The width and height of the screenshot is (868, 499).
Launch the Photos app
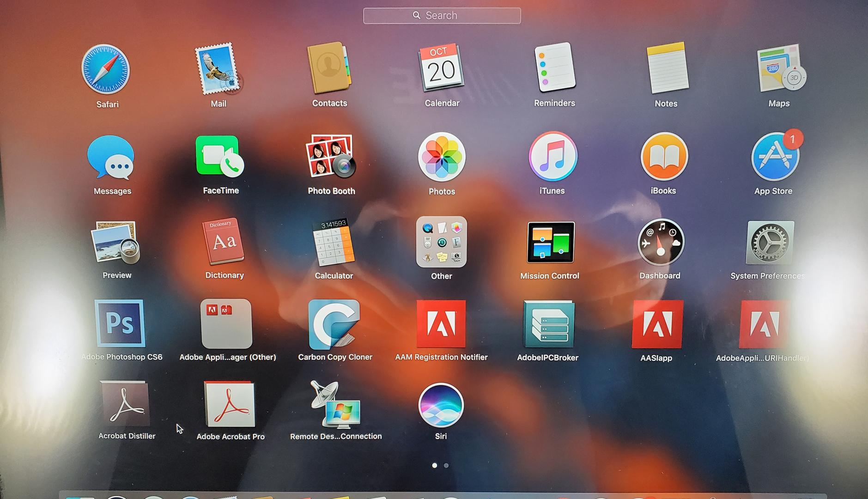(x=442, y=157)
